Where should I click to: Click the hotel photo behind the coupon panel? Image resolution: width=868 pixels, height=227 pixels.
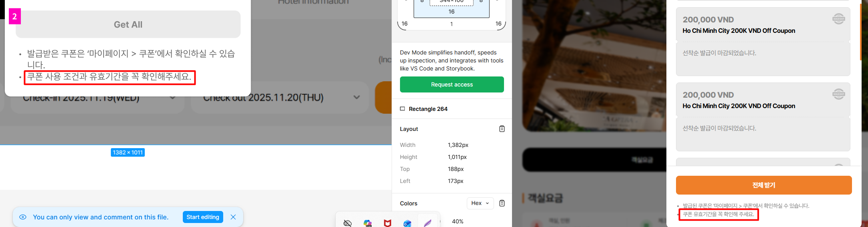click(x=594, y=66)
